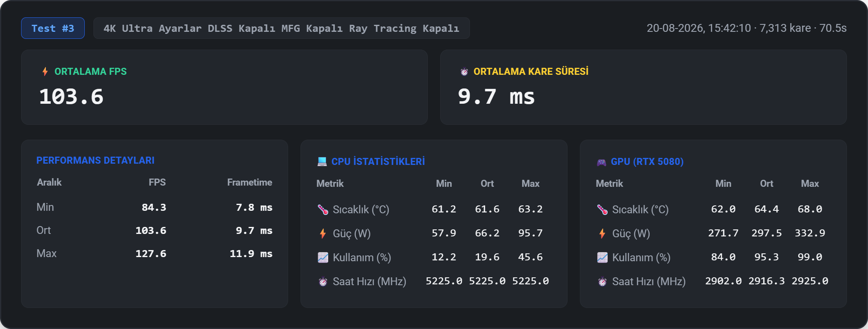
Task: Click the 9.7 ms average frame time
Action: pyautogui.click(x=496, y=97)
